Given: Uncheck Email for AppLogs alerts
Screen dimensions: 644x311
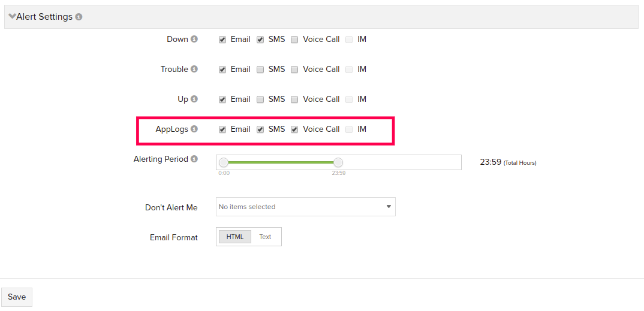Looking at the screenshot, I should pos(222,129).
